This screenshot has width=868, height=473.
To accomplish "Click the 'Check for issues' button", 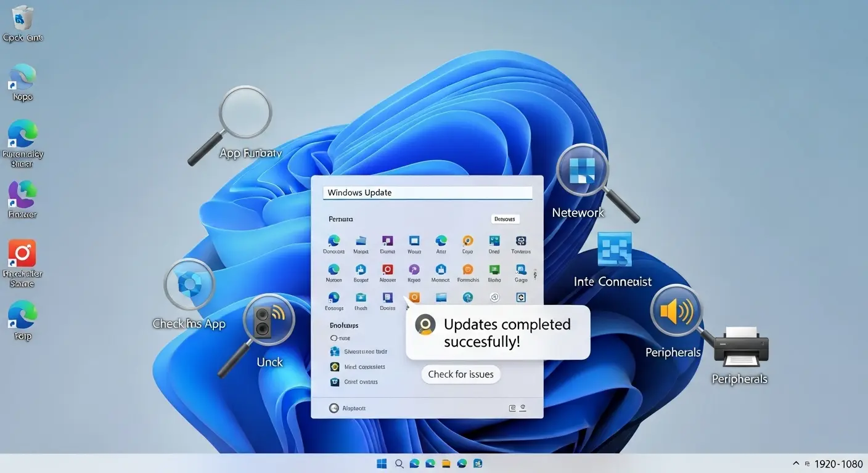I will coord(461,374).
